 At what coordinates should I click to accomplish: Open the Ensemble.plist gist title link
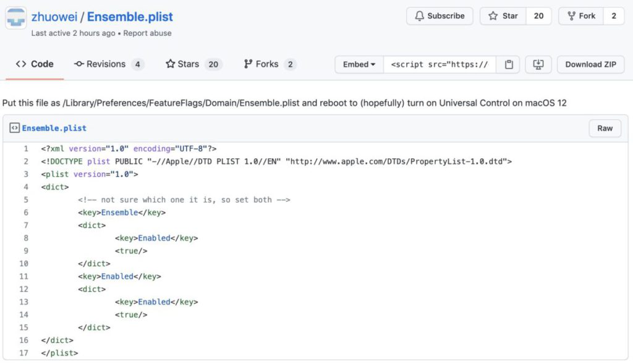pyautogui.click(x=130, y=17)
